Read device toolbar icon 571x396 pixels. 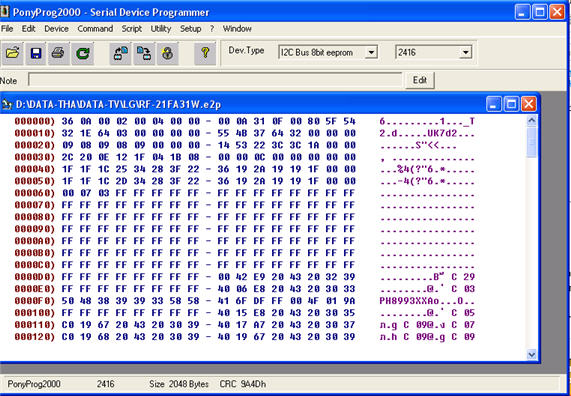pos(121,54)
